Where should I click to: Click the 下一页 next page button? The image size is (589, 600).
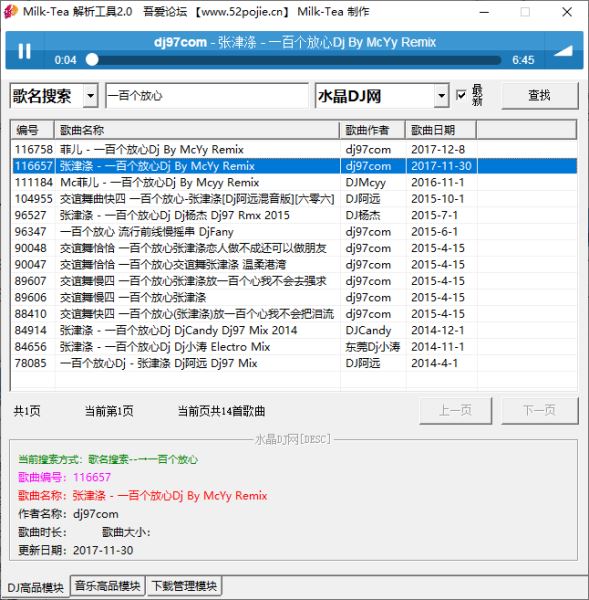[539, 411]
